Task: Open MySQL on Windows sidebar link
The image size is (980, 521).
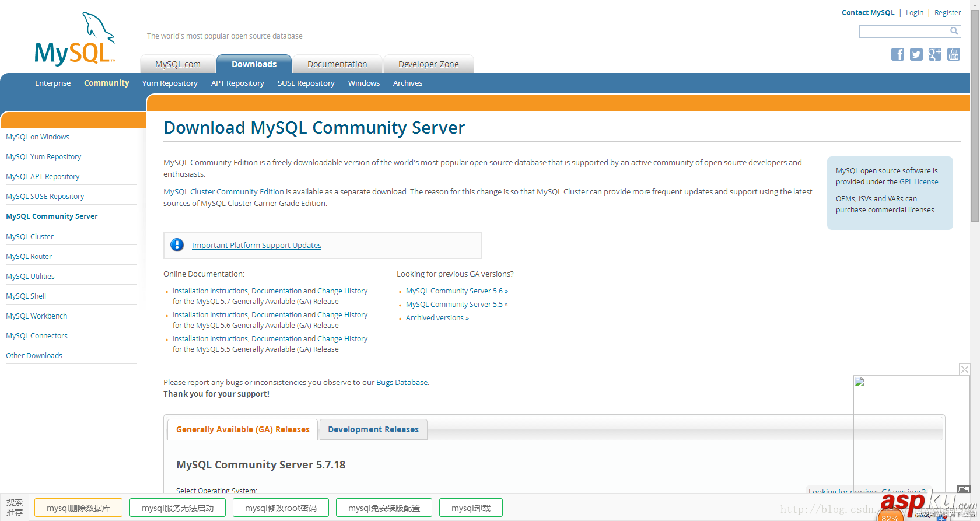Action: click(x=37, y=137)
